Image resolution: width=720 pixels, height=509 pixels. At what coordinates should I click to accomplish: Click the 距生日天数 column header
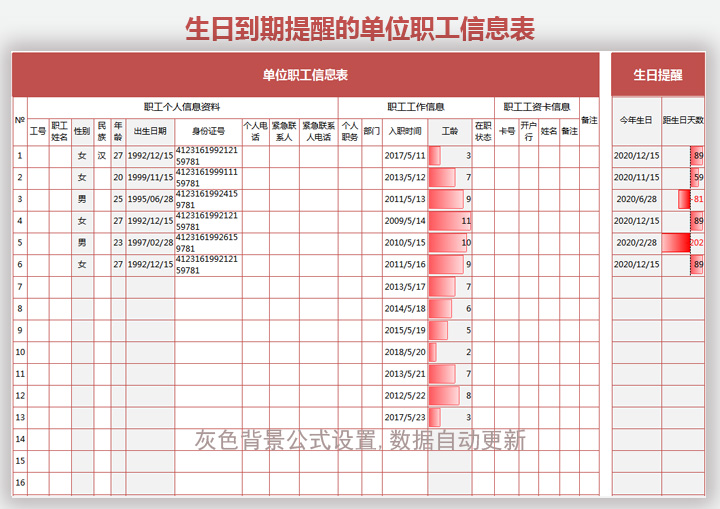(683, 121)
